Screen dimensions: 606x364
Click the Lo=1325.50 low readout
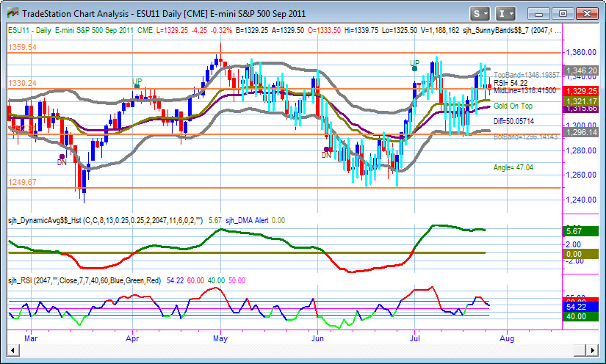(x=400, y=30)
